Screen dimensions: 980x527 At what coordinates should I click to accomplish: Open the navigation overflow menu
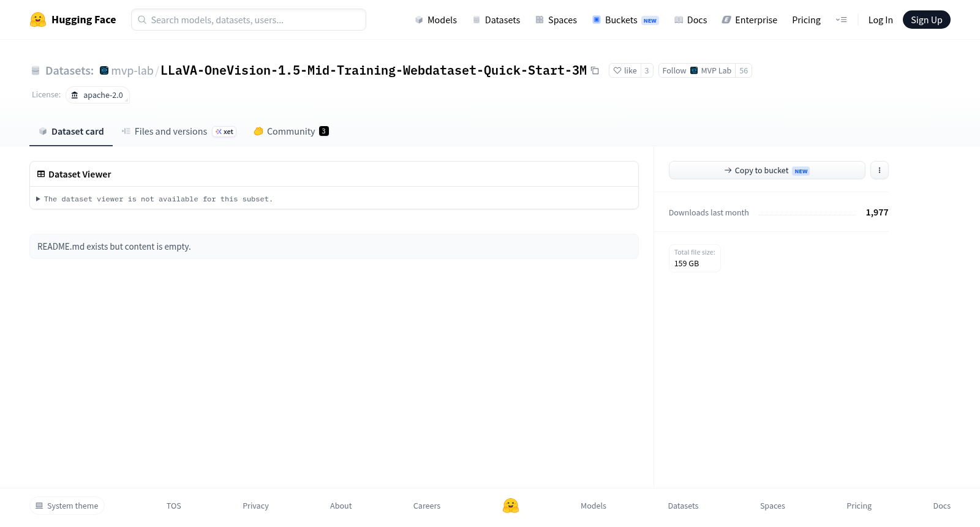842,20
